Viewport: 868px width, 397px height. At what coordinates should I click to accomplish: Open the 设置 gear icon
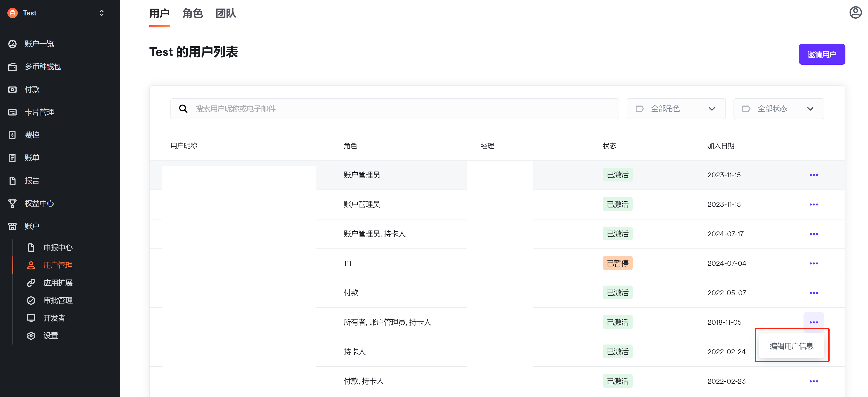pyautogui.click(x=31, y=336)
